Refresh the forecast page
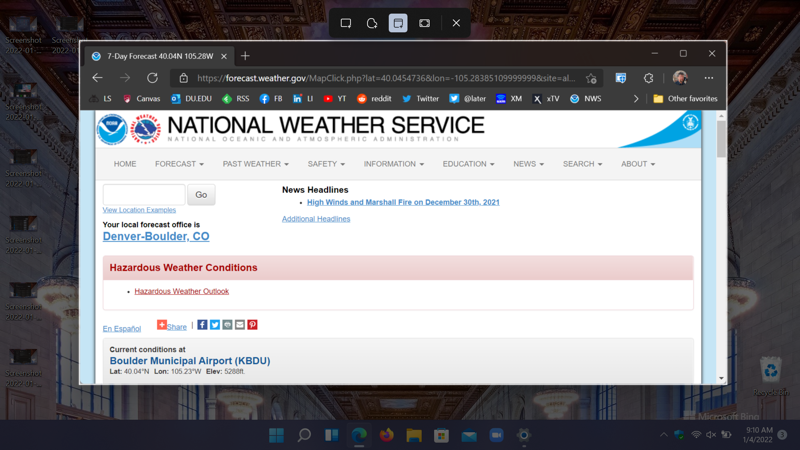The width and height of the screenshot is (800, 450). (152, 78)
